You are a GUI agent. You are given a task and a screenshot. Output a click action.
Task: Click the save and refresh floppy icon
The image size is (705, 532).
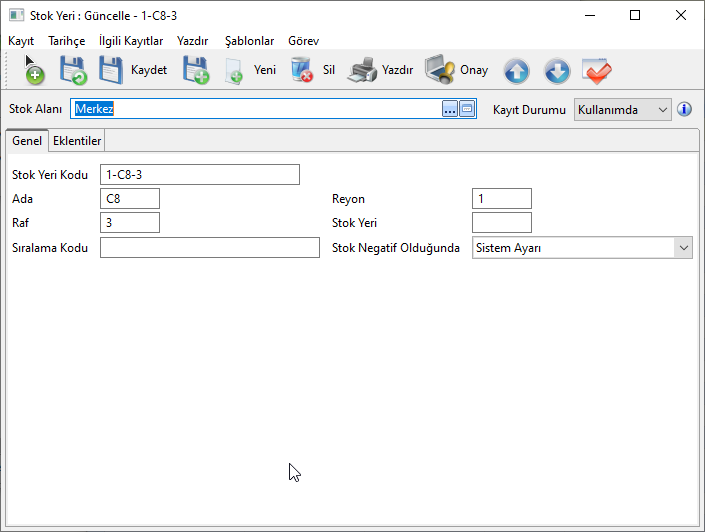click(x=73, y=70)
